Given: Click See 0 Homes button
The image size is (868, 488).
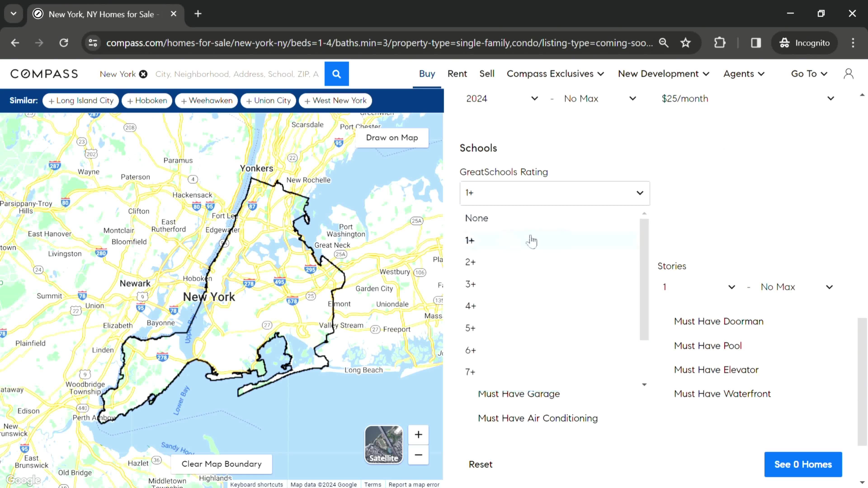Looking at the screenshot, I should (x=803, y=465).
